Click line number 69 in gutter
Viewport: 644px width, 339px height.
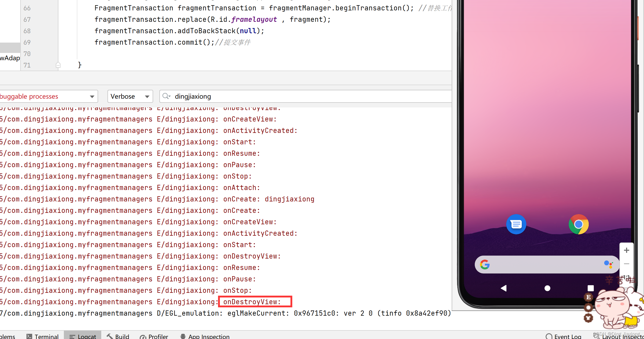point(27,42)
